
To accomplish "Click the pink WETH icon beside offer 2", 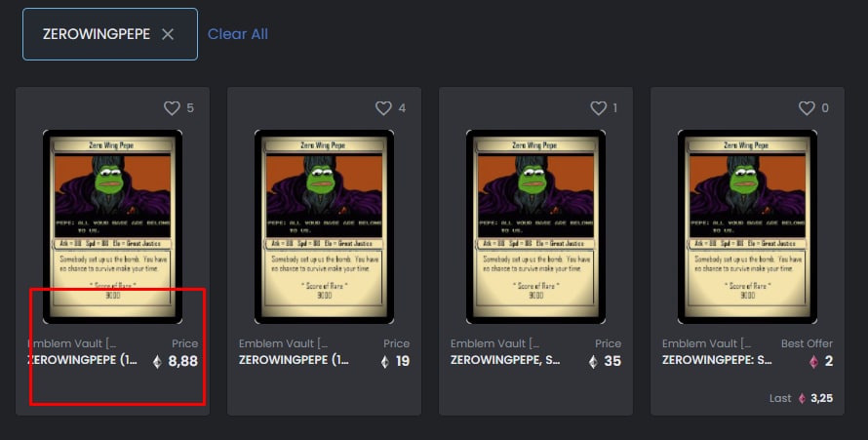I will [x=813, y=362].
